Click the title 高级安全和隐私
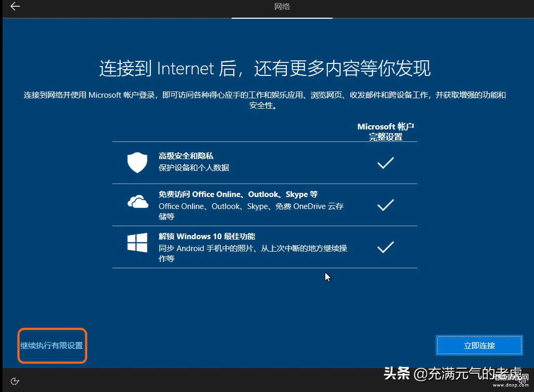The height and width of the screenshot is (392, 534). coord(186,156)
